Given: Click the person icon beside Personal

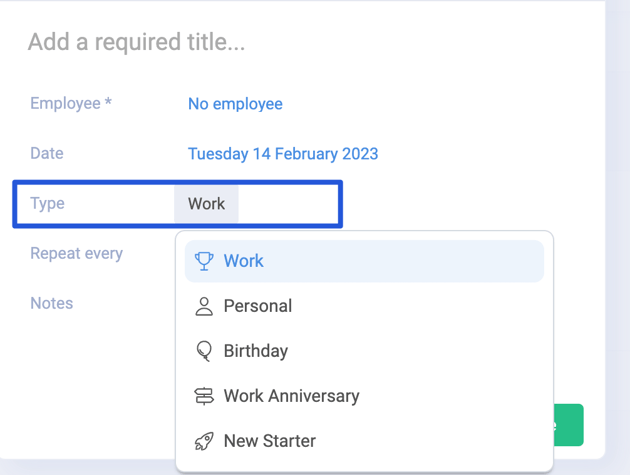Looking at the screenshot, I should [x=204, y=306].
